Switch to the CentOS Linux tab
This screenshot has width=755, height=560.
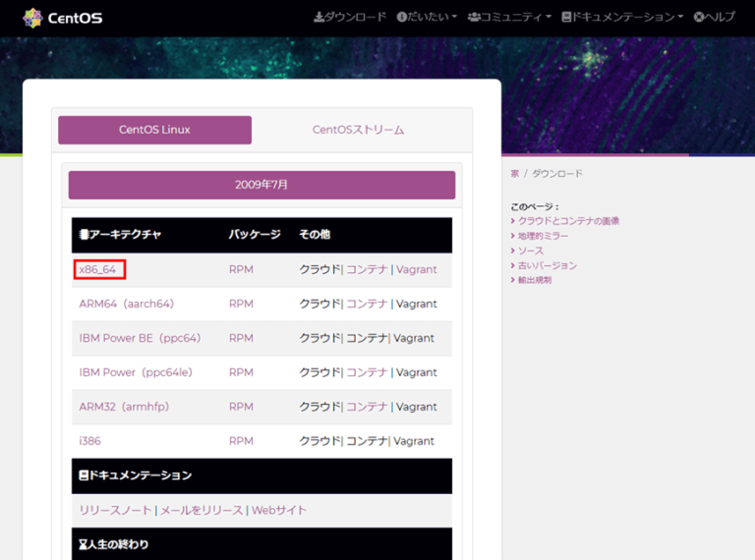coord(154,130)
